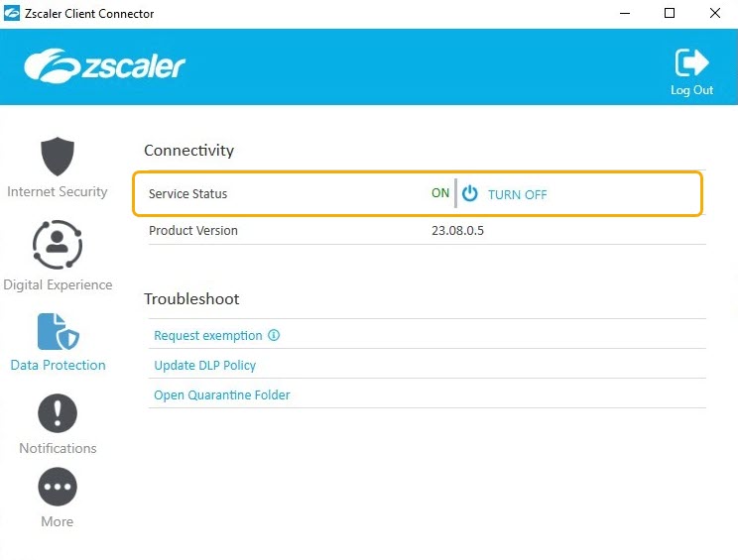Click the Update DLP Policy link

click(204, 366)
